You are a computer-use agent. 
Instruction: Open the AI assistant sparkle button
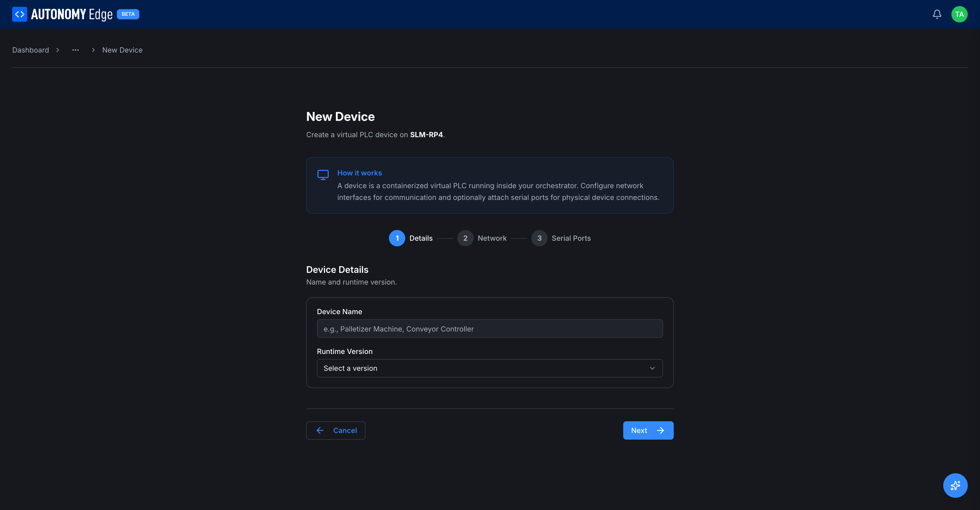(x=955, y=485)
